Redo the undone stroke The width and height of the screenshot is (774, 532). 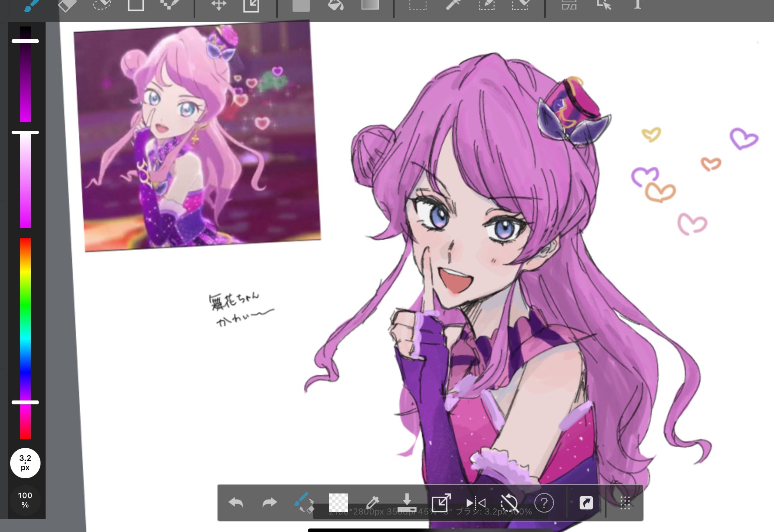click(270, 502)
